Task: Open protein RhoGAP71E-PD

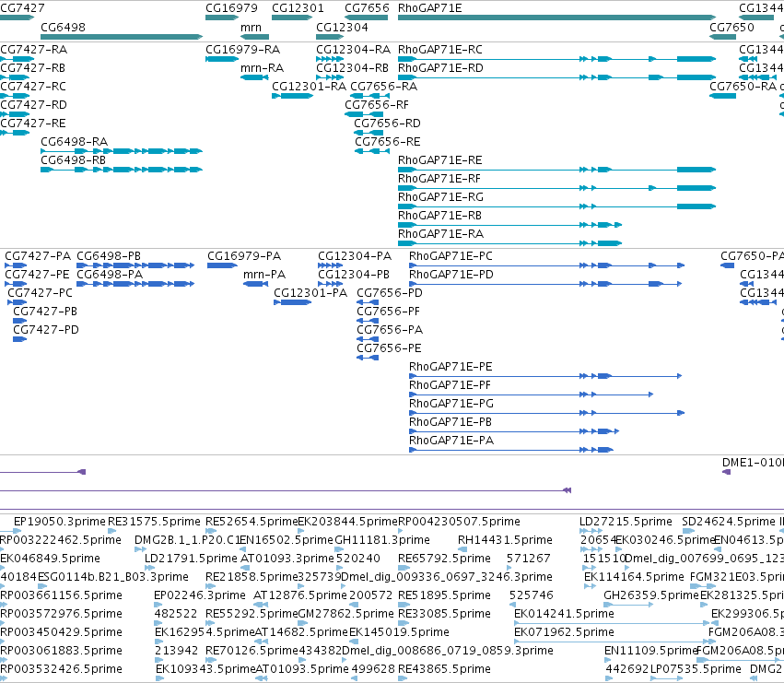Action: tap(451, 275)
